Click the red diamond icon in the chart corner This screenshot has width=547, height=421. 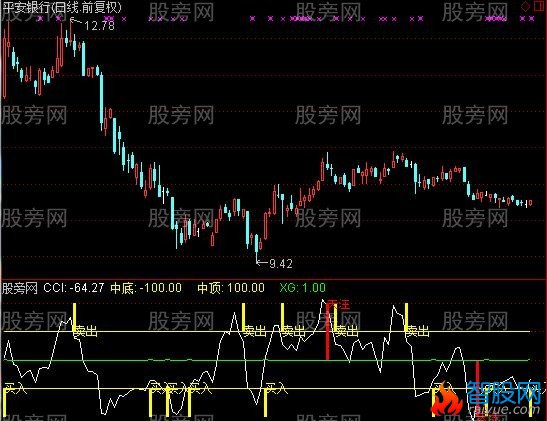pyautogui.click(x=525, y=7)
